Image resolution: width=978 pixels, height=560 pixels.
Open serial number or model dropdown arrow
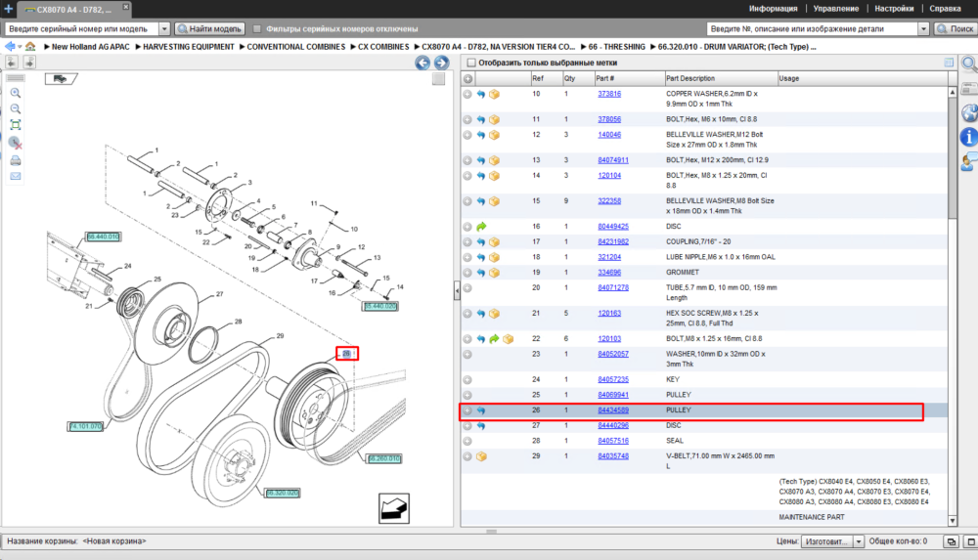coord(164,28)
